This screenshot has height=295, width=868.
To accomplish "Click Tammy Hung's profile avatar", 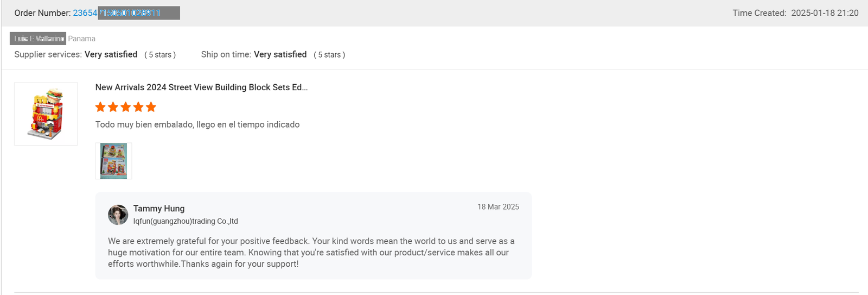I will 118,215.
